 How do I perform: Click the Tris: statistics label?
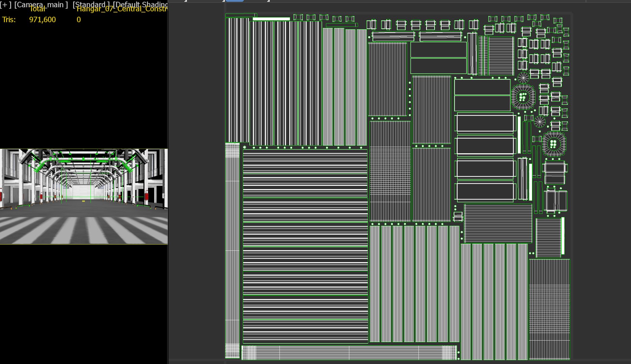pyautogui.click(x=9, y=20)
